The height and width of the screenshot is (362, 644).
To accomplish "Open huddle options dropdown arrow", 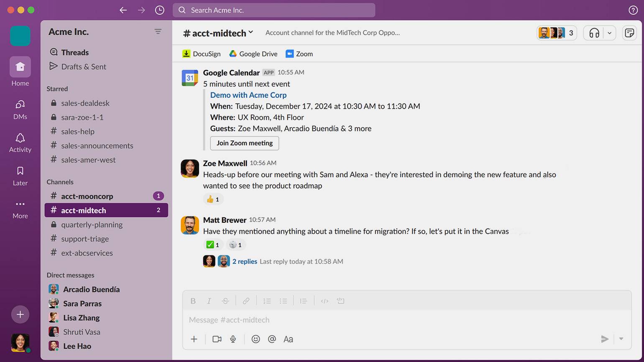I will pos(609,33).
